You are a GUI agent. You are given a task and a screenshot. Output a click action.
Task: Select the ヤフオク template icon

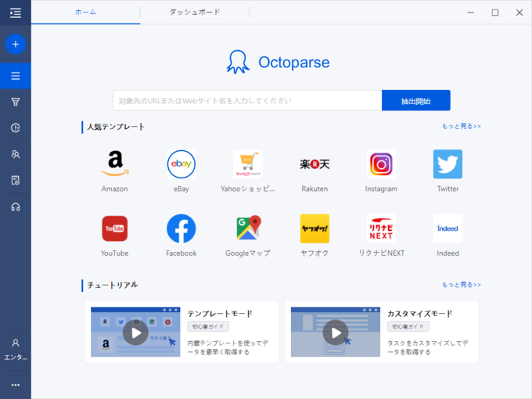(x=315, y=228)
